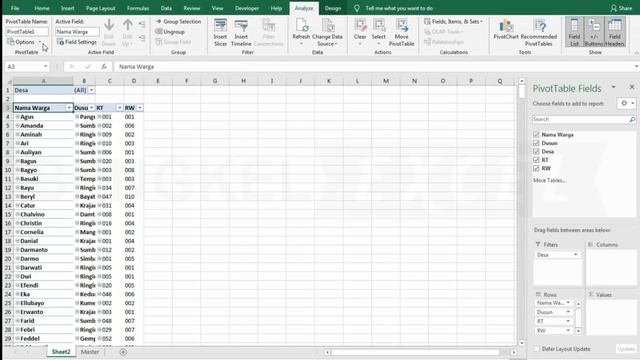Click the Share button
Image resolution: width=640 pixels, height=360 pixels.
[621, 8]
